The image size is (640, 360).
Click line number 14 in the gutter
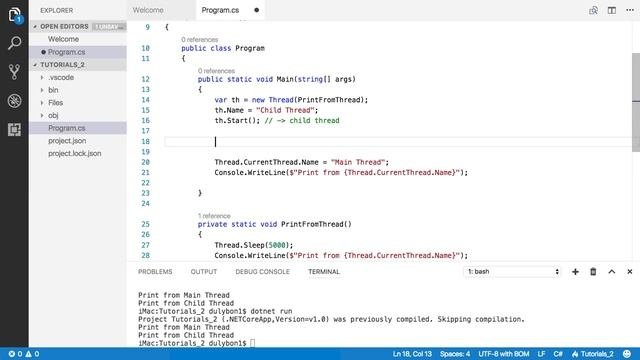146,100
